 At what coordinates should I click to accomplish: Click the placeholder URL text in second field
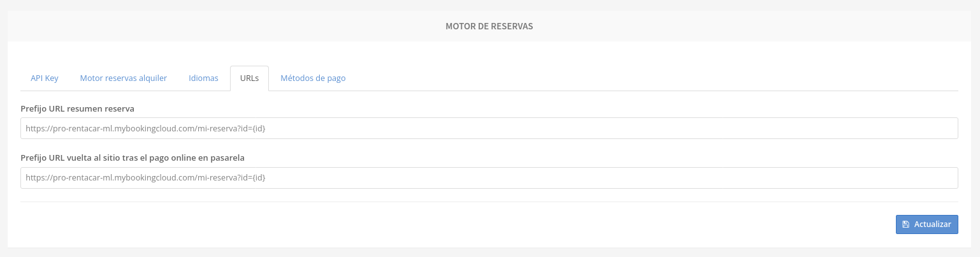[x=145, y=178]
